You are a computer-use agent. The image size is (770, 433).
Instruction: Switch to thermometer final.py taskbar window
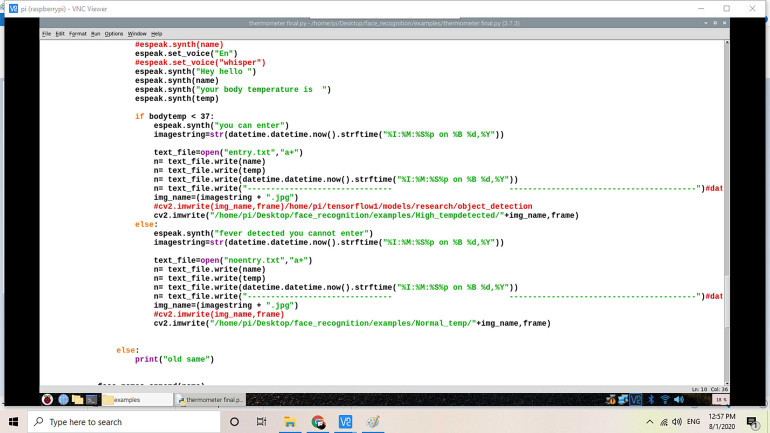coord(214,399)
